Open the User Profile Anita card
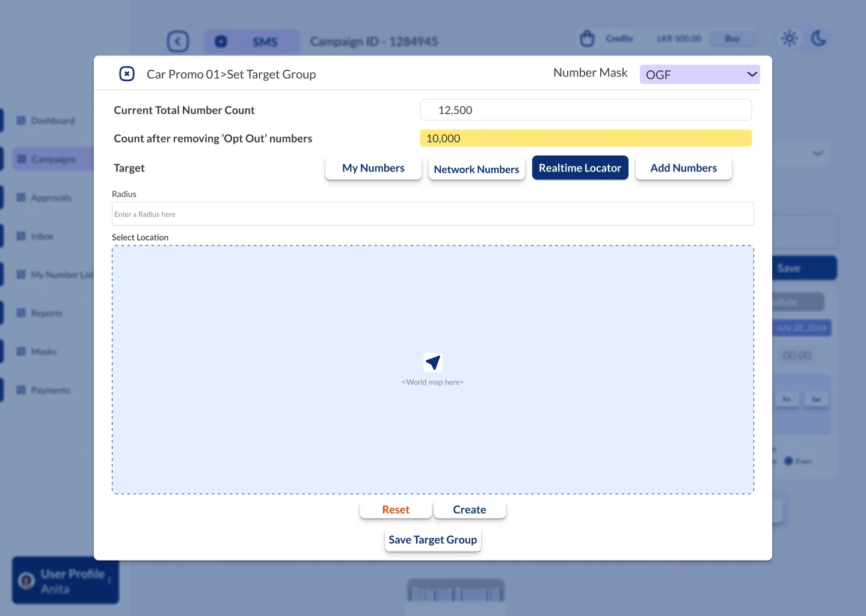 click(66, 581)
